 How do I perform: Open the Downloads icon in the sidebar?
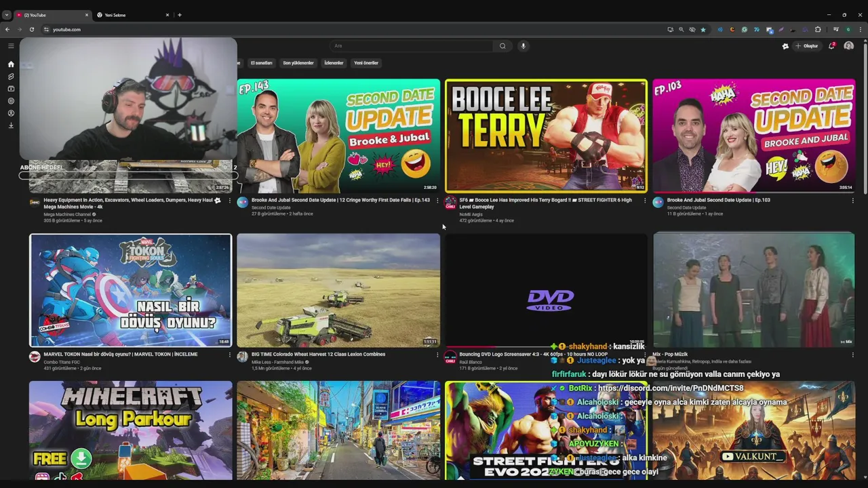tap(11, 125)
